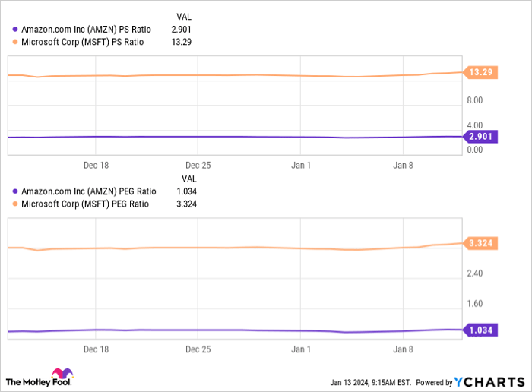This screenshot has width=532, height=392.
Task: Click the Amazon.com Inc (AMZN) PS Ratio label
Action: pyautogui.click(x=86, y=30)
